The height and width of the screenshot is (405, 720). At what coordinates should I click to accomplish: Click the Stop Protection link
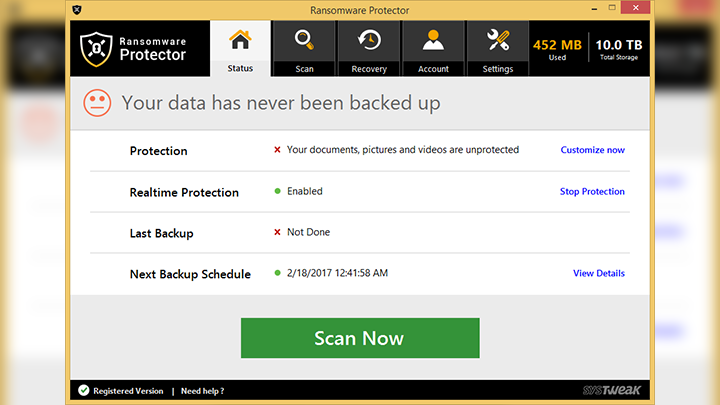(592, 191)
